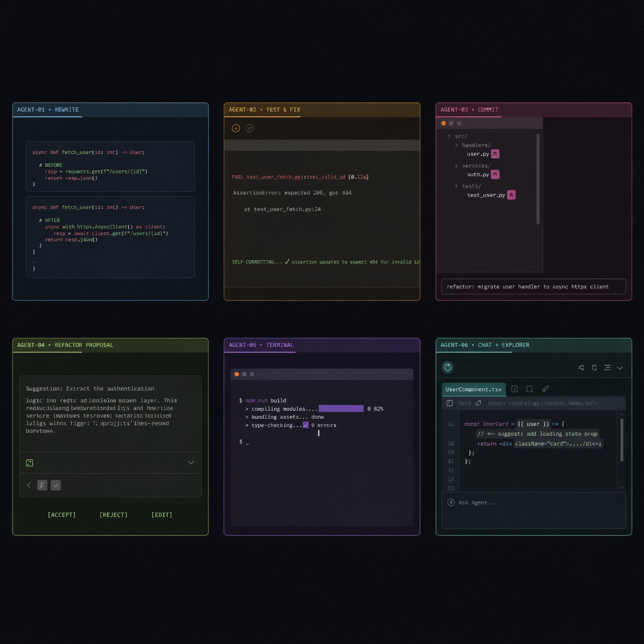Screen dimensions: 644x644
Task: Click the down arrow of AGENT-06 code scrollbar
Action: pyautogui.click(x=621, y=487)
